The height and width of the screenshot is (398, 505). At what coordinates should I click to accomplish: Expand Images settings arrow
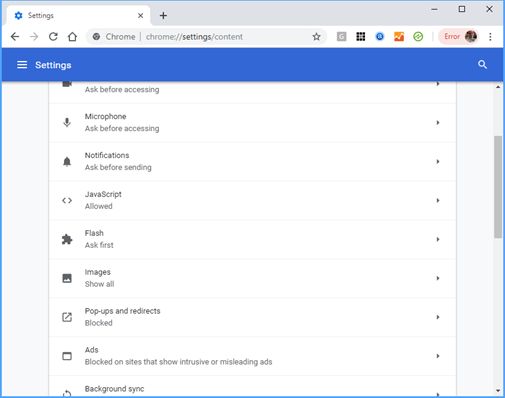coord(438,278)
